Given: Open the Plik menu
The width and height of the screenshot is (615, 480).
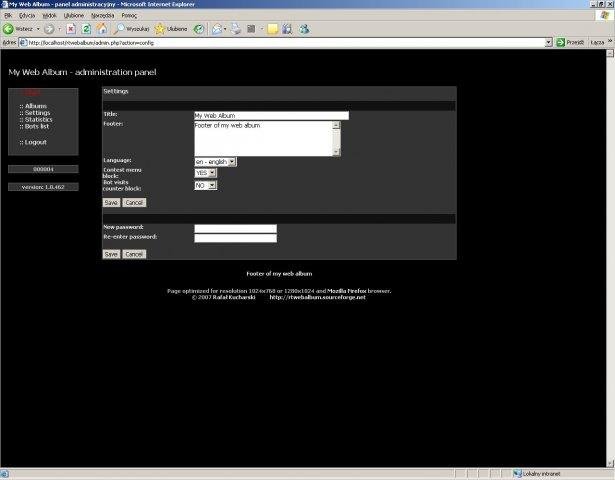Looking at the screenshot, I should coord(8,15).
